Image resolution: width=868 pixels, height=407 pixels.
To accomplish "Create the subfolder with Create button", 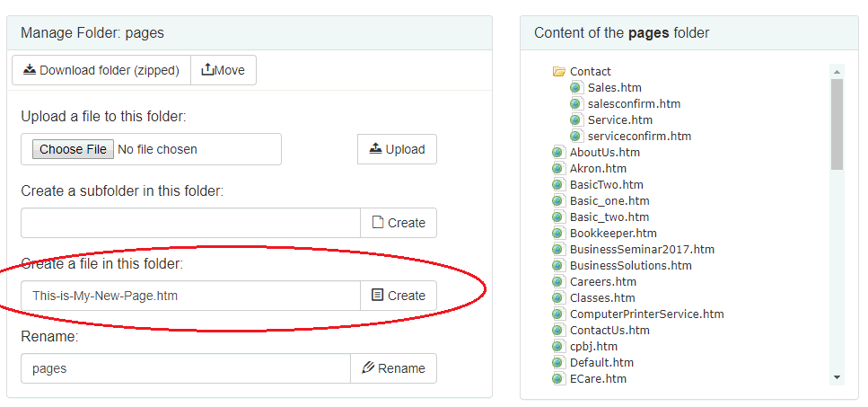I will [399, 223].
